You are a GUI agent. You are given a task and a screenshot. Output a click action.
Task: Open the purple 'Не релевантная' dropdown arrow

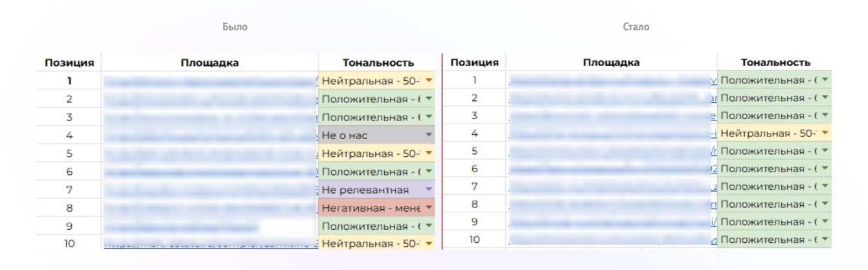[x=428, y=189]
